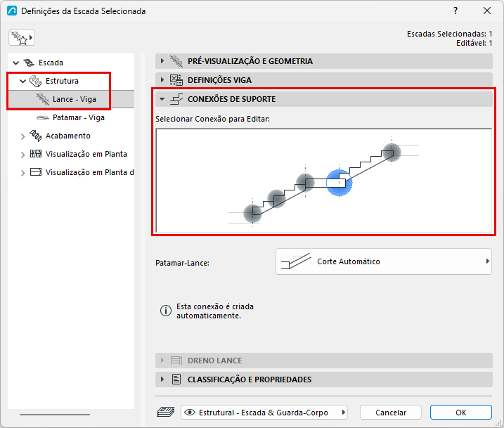Open the favorites star icon button
This screenshot has width=504, height=428.
point(22,38)
